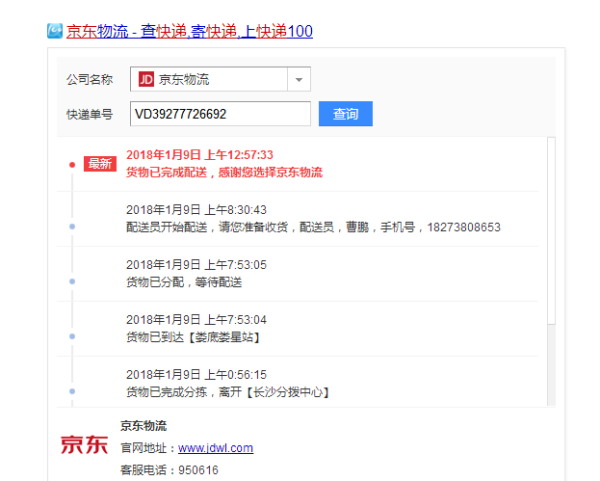Click the tracking list vertical scrollbar thumb
Viewport: 600px width, 481px height.
pyautogui.click(x=551, y=231)
